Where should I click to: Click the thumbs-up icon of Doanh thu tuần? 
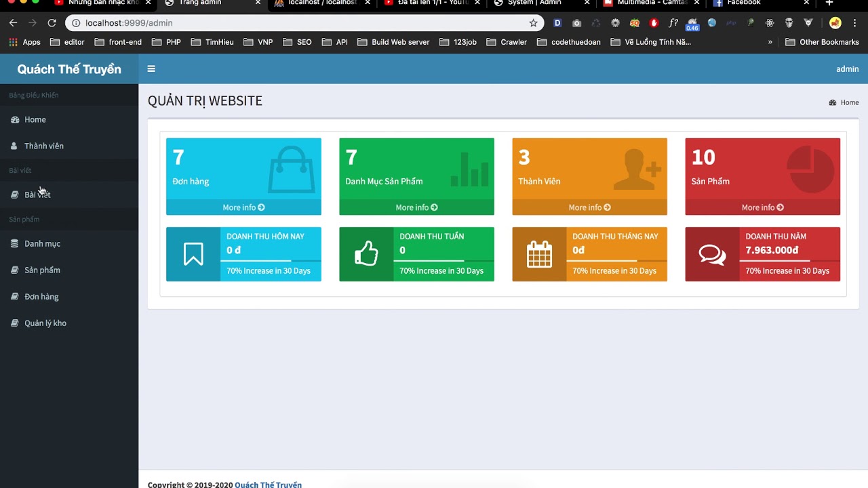coord(366,254)
